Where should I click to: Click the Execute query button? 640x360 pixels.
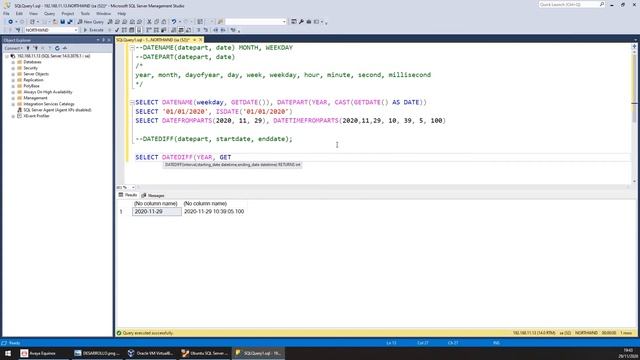(x=93, y=30)
